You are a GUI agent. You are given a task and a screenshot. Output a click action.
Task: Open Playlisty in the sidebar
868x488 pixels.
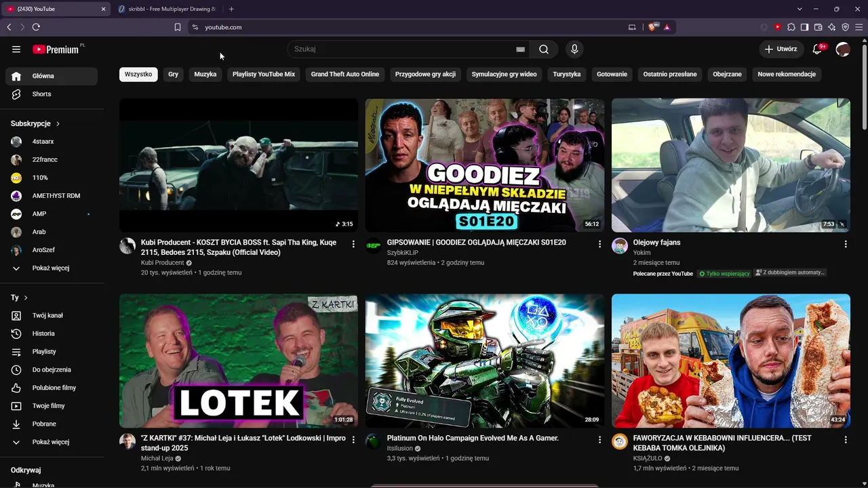pos(52,352)
